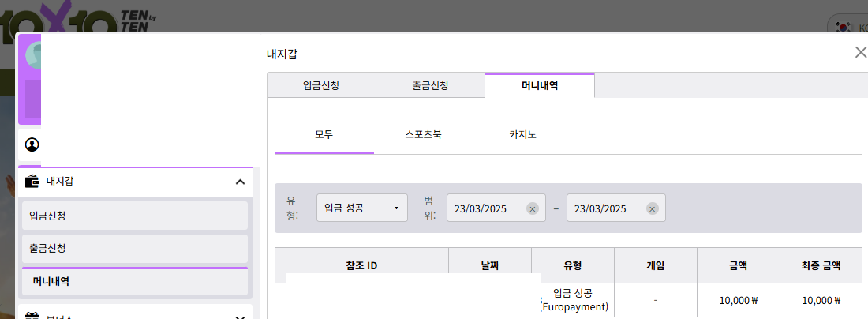Show the 카지노 filter tab

click(x=522, y=134)
